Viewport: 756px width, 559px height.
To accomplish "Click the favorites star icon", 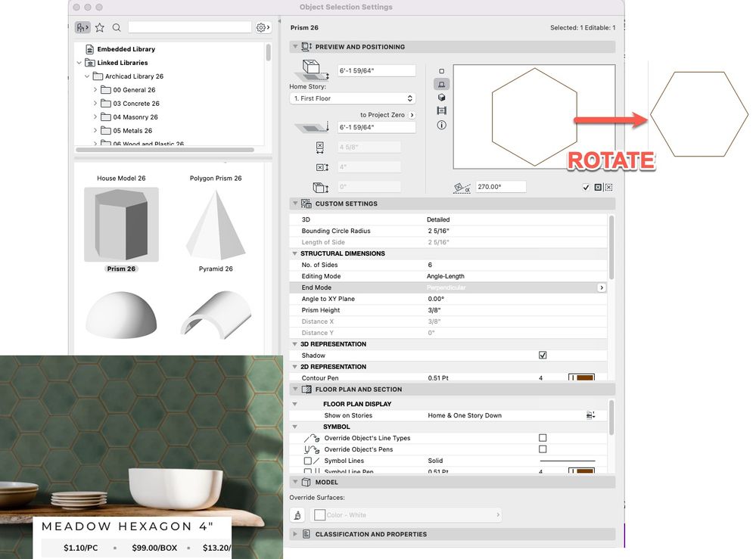I will click(x=99, y=26).
